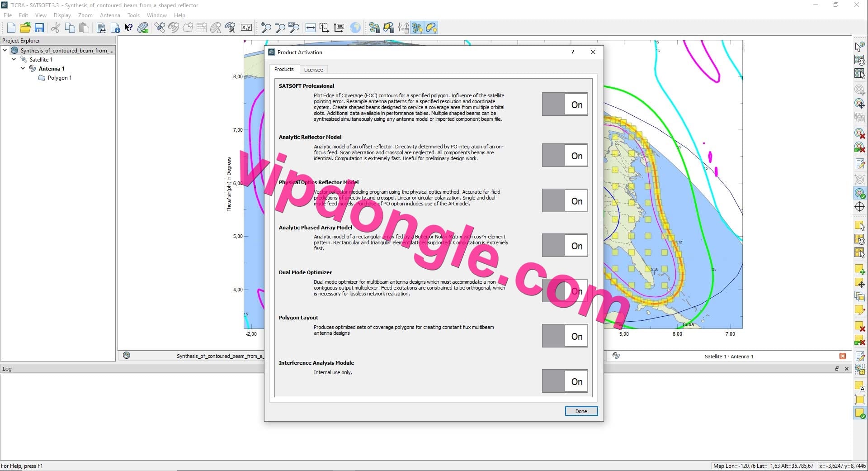Open a project via folder icon
The image size is (868, 471).
[x=25, y=28]
